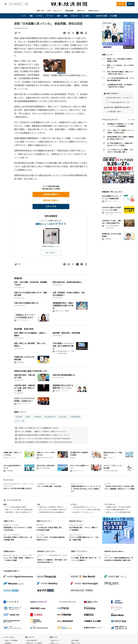Click the share icon below the article
The width and height of the screenshot is (138, 644).
[86, 264]
